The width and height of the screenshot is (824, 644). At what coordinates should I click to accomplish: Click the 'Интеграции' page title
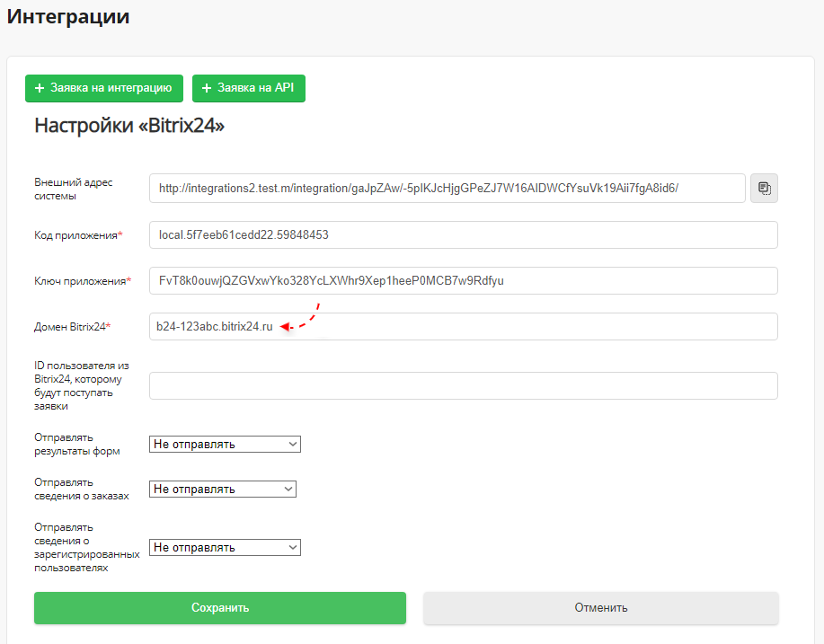68,17
